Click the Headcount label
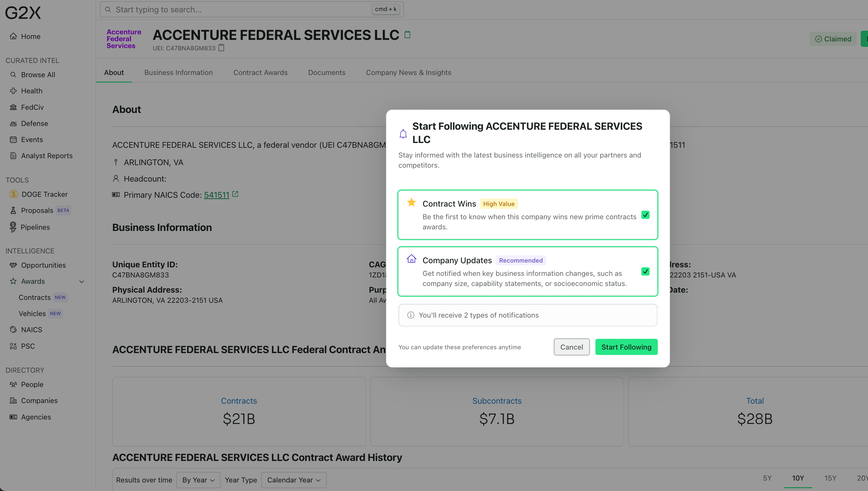 [x=145, y=179]
